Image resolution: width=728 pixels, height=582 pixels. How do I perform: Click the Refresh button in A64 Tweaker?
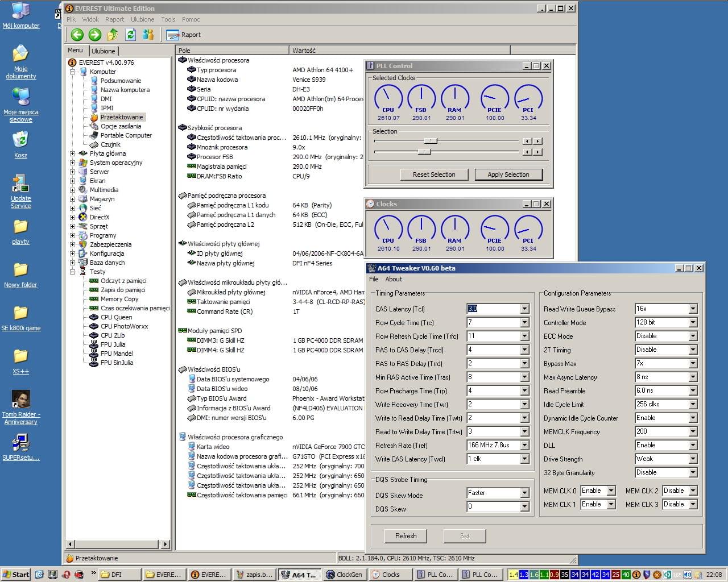(406, 535)
